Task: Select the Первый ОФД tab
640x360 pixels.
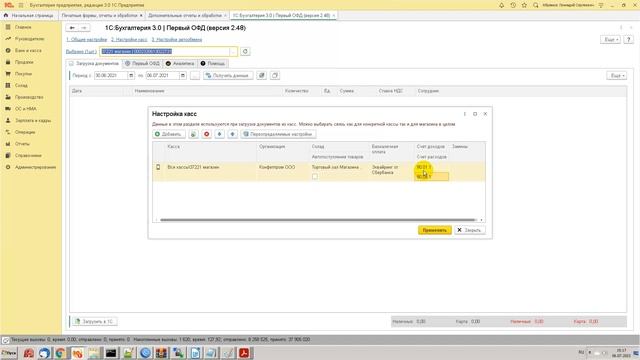Action: coord(142,64)
